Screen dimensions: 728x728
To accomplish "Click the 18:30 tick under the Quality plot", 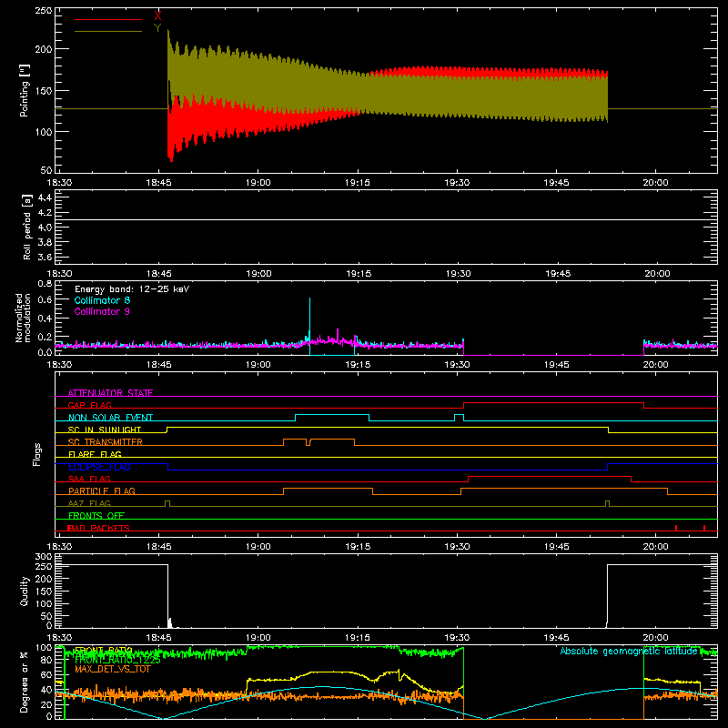I will coord(59,638).
